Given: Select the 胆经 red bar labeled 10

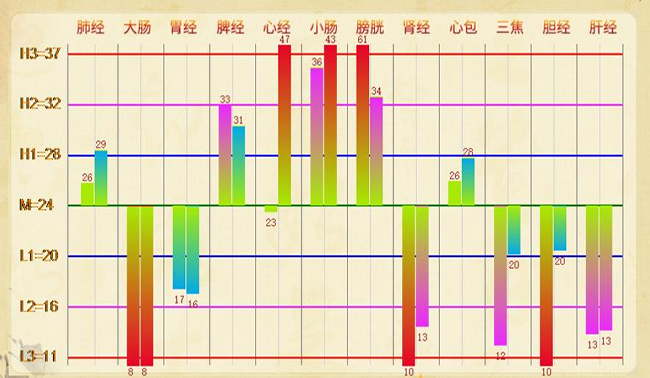Looking at the screenshot, I should tap(546, 286).
